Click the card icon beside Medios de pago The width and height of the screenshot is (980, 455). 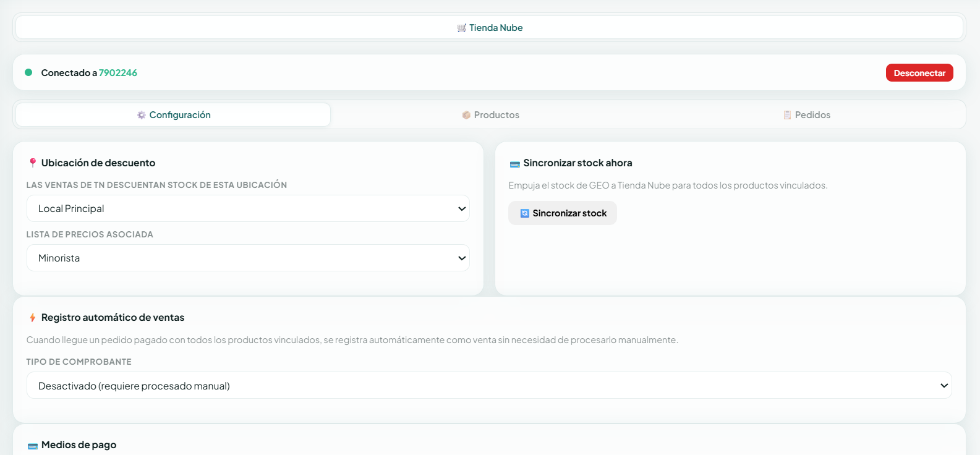click(x=33, y=446)
